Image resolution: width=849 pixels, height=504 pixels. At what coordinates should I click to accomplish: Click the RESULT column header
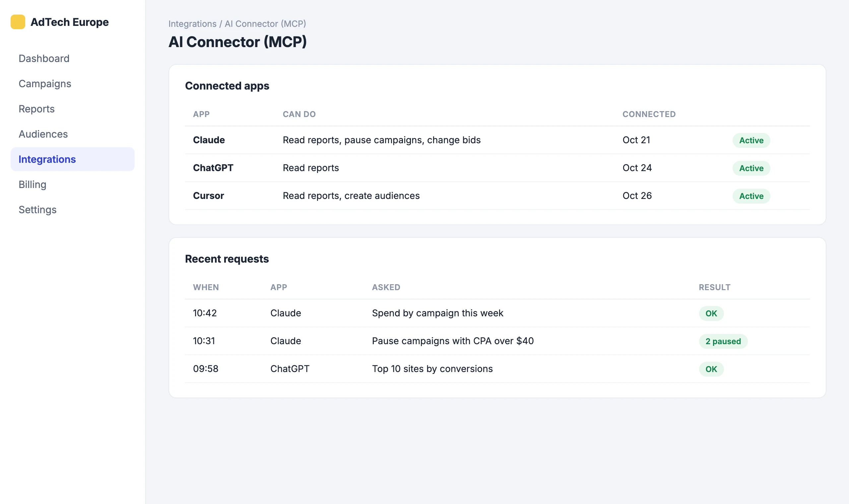[714, 287]
